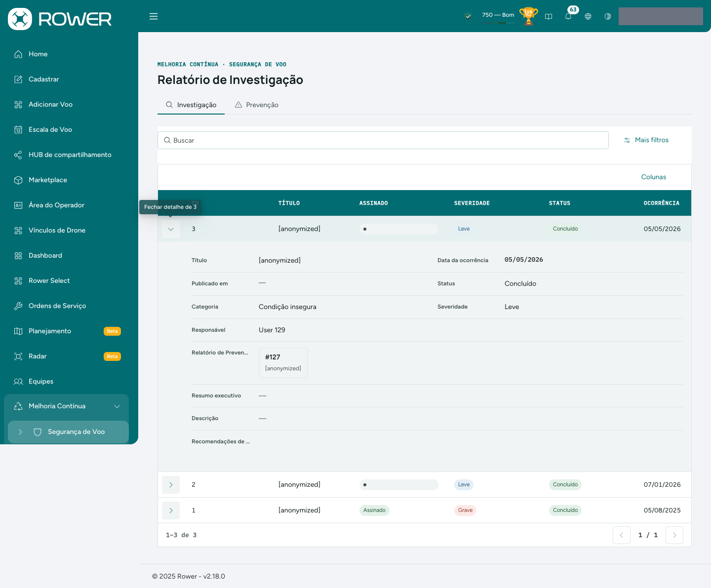Open the trophy achievements icon

click(x=528, y=16)
